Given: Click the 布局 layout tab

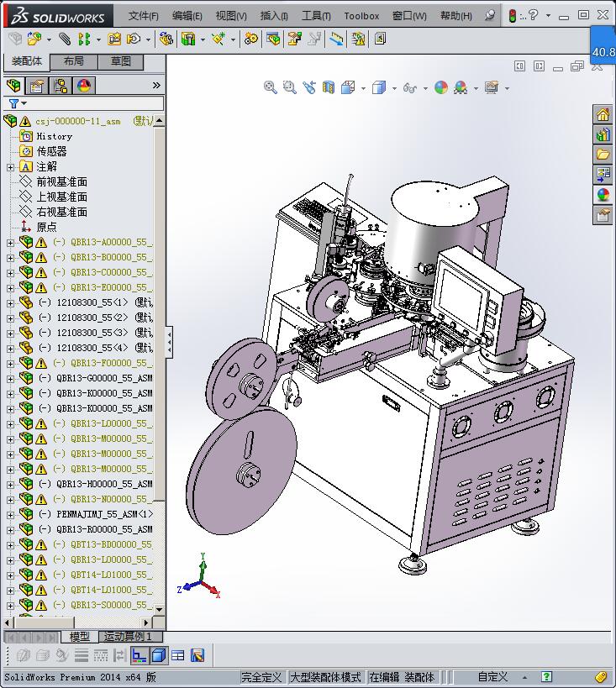Looking at the screenshot, I should point(74,61).
